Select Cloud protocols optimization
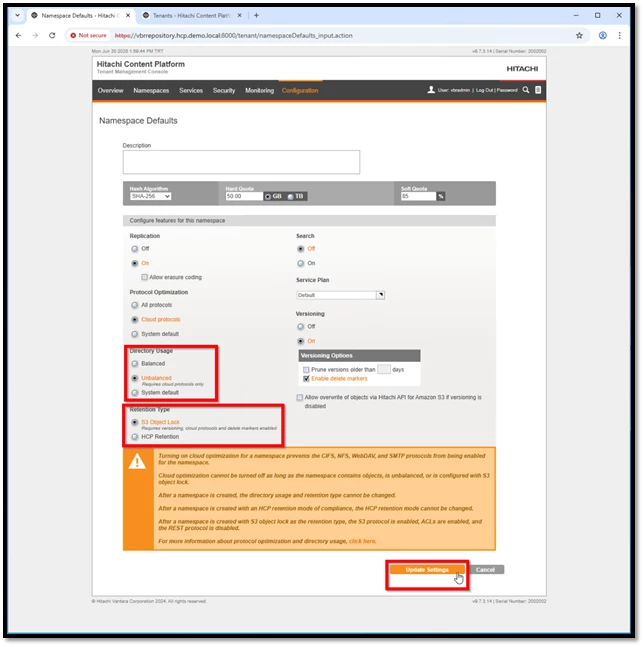This screenshot has height=647, width=644. [x=134, y=320]
